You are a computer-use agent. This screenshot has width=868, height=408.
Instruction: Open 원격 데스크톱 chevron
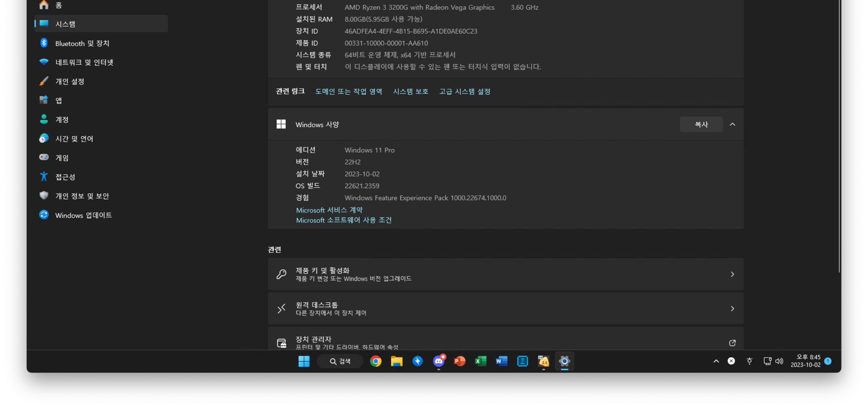pyautogui.click(x=732, y=308)
